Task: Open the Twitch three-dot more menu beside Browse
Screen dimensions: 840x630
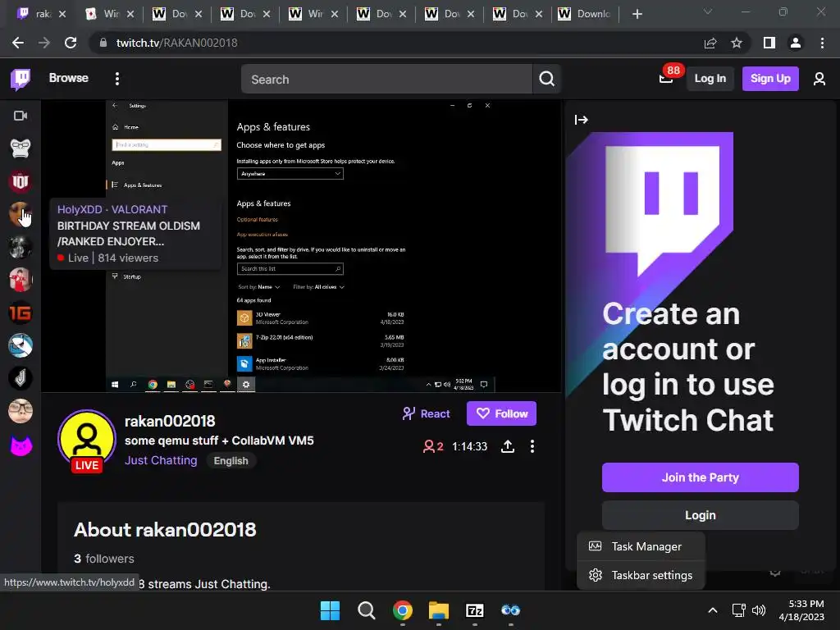Action: coord(116,79)
